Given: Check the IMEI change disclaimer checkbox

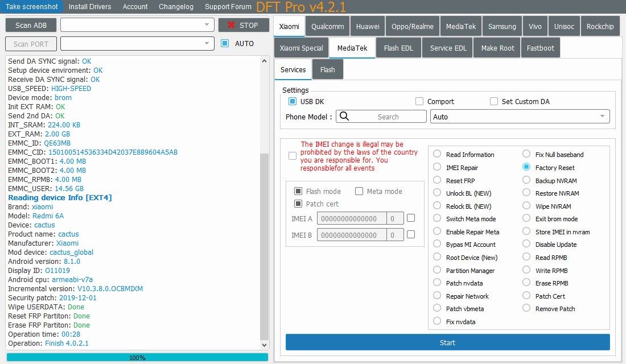Looking at the screenshot, I should (293, 156).
